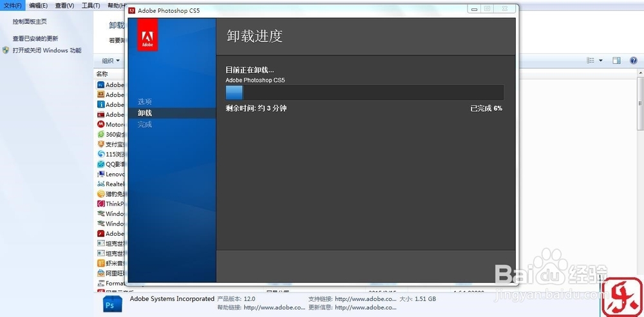Image resolution: width=644 pixels, height=317 pixels.
Task: Click the large Ps icon in details pane
Action: (x=113, y=305)
